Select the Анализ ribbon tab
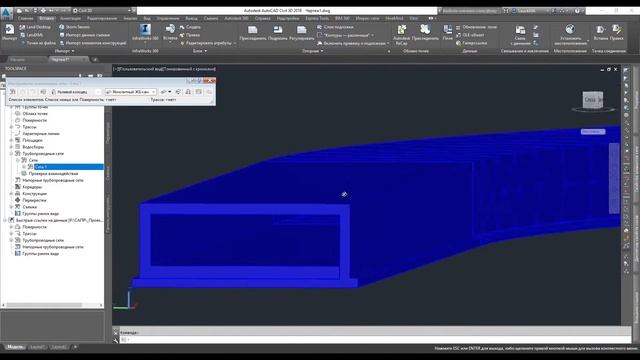Image resolution: width=640 pixels, height=360 pixels. 130,18
